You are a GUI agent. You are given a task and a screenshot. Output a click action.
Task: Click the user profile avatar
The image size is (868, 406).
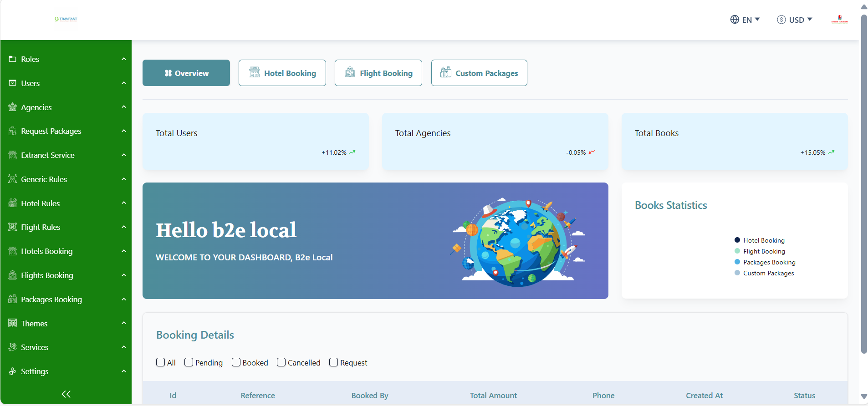click(839, 20)
